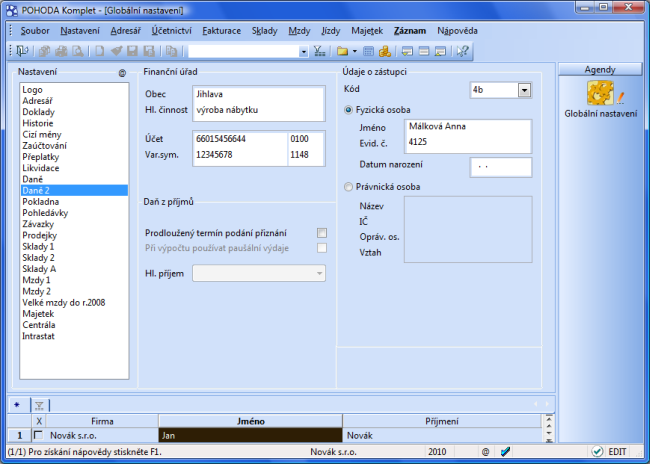Click the context help cursor icon
This screenshot has height=464, width=650.
462,51
